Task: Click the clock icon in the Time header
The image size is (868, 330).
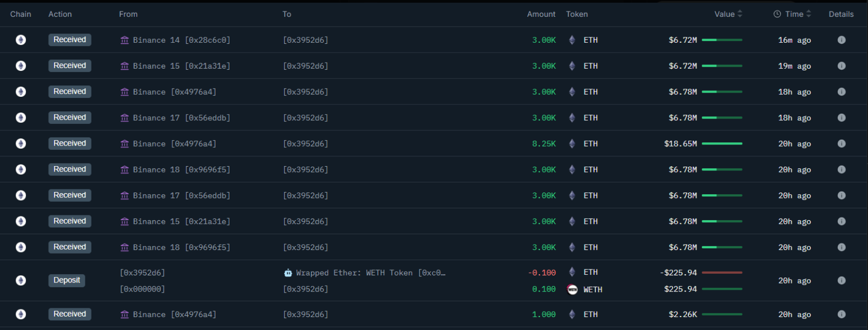Action: (777, 14)
